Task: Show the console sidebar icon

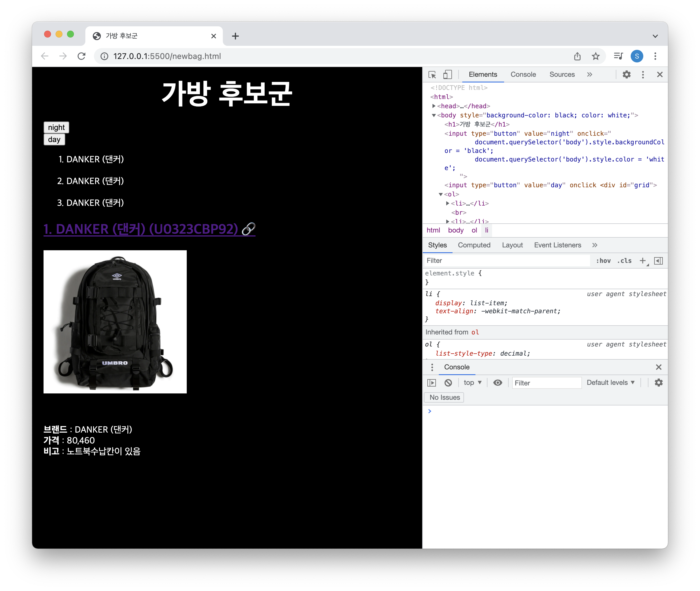Action: pos(432,383)
